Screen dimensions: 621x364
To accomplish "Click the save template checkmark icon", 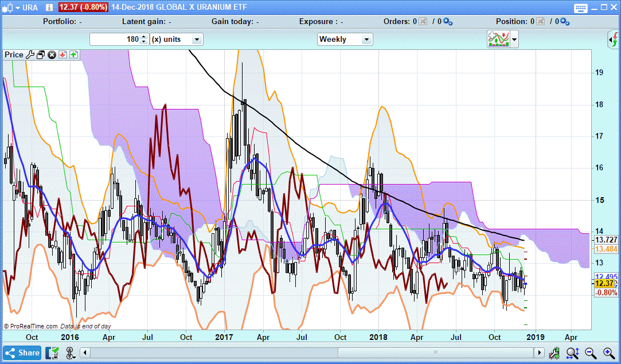I will tap(52, 353).
